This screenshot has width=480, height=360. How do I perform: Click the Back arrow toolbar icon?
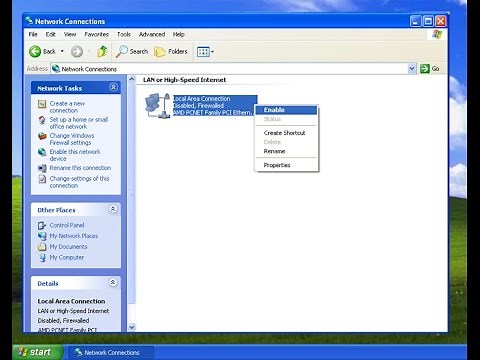click(35, 51)
